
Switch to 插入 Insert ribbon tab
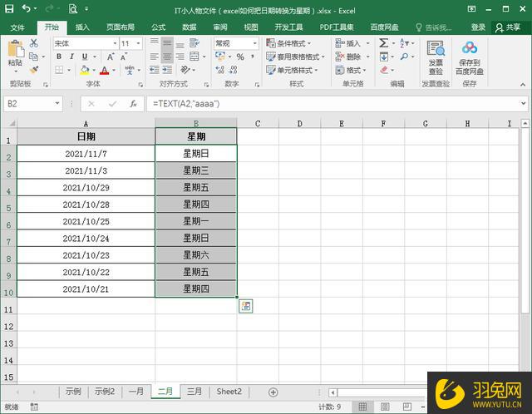(x=82, y=27)
